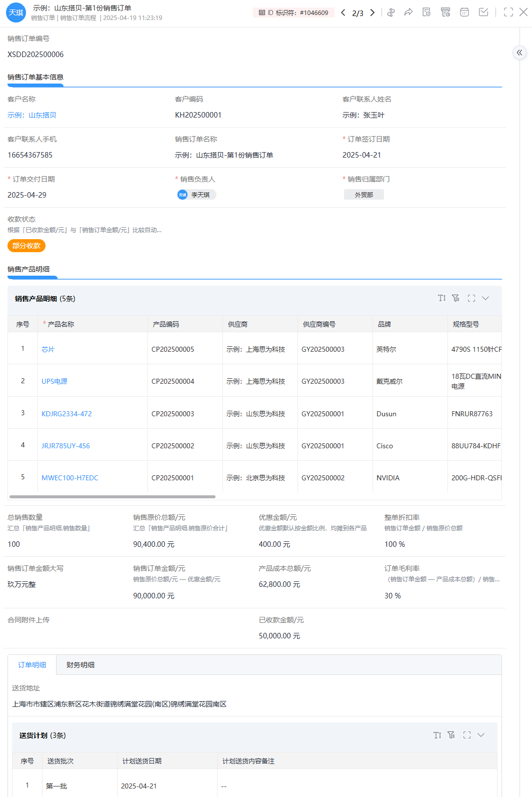Screen dimensions: 532x797
Task: Filter the 销售产品明细 table
Action: point(455,298)
